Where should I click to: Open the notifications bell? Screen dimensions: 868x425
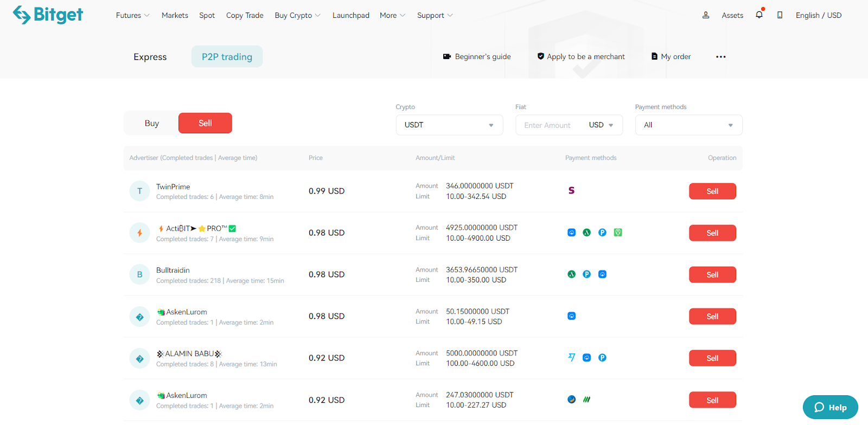coord(759,15)
